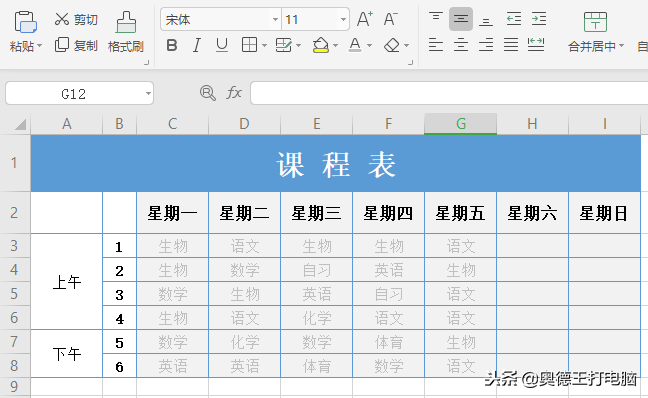This screenshot has width=648, height=398.
Task: Toggle middle vertical alignment
Action: (x=461, y=19)
